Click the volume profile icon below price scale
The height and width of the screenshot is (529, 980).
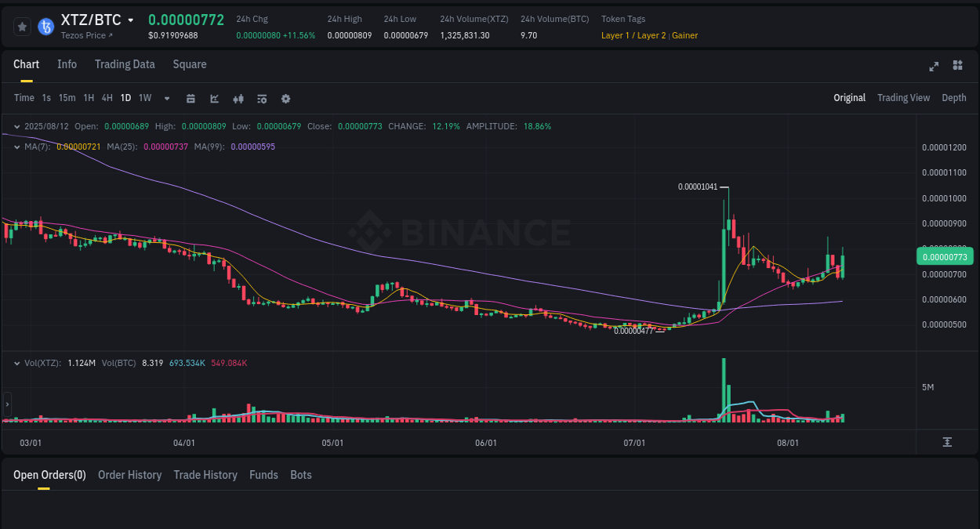tap(947, 442)
